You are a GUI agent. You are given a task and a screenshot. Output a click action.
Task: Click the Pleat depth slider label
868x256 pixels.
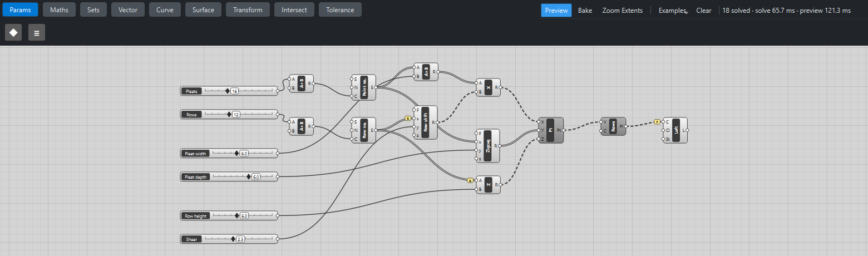196,176
